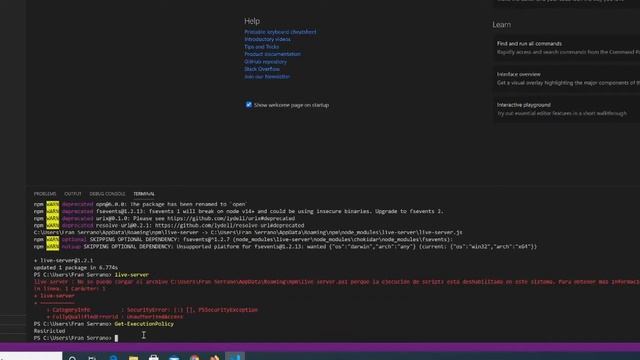Click the Help section heading
Screen dimensions: 640x360
(x=252, y=21)
